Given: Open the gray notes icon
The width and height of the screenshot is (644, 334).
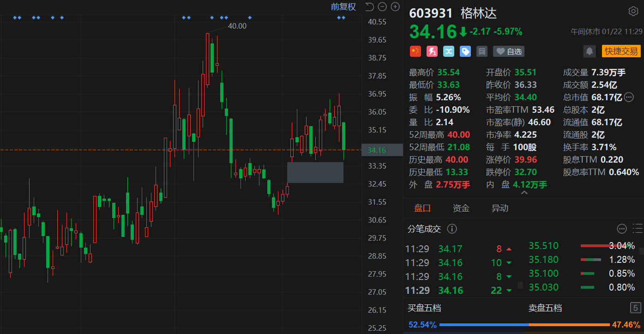Looking at the screenshot, I should coord(482,51).
